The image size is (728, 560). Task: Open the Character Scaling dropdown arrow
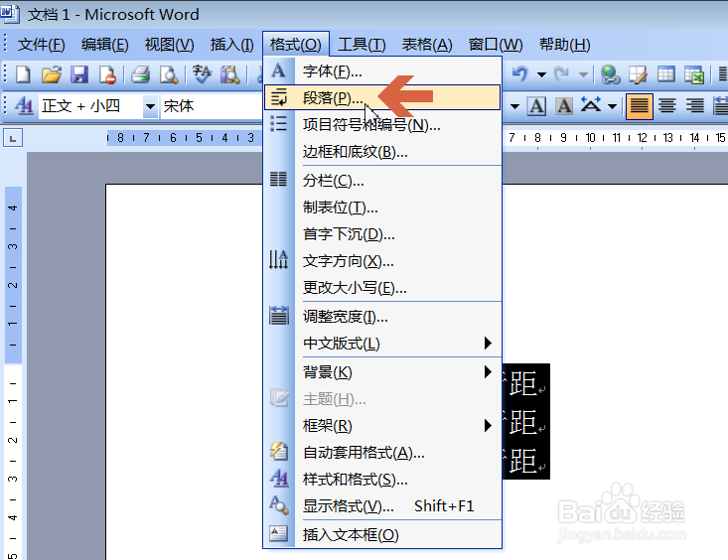(x=613, y=106)
